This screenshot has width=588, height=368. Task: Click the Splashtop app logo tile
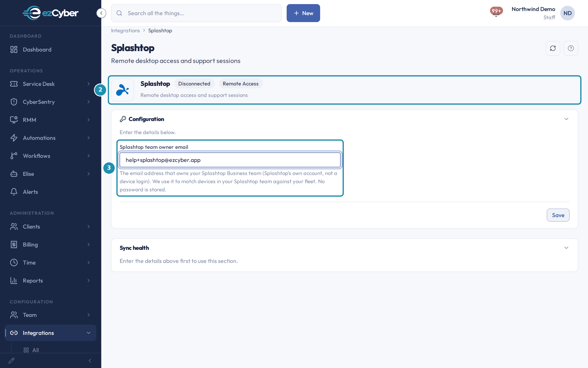[x=122, y=90]
